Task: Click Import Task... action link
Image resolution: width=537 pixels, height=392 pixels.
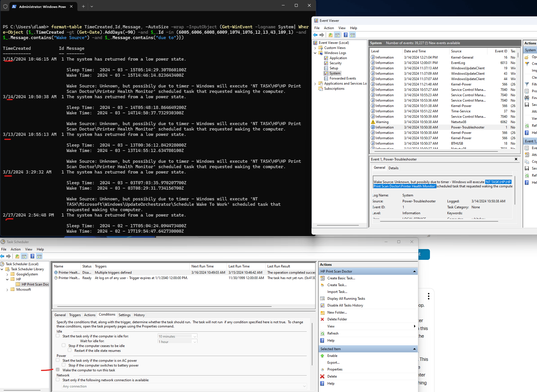Action: 337,292
